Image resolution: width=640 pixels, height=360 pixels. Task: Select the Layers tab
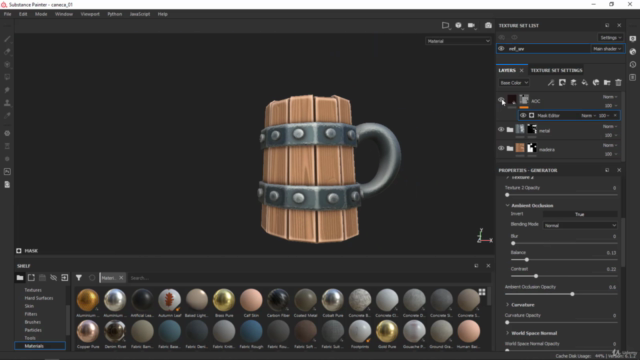pyautogui.click(x=507, y=70)
